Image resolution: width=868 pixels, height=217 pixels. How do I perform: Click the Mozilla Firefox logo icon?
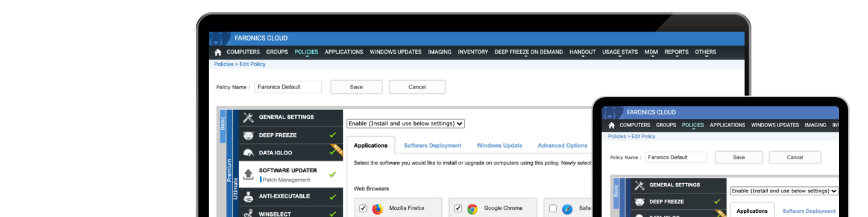378,209
